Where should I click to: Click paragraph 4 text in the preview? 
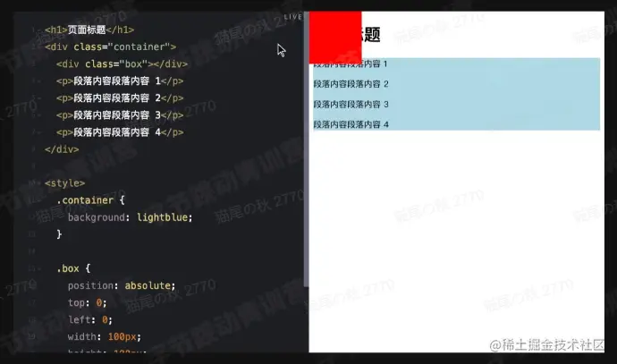point(351,124)
